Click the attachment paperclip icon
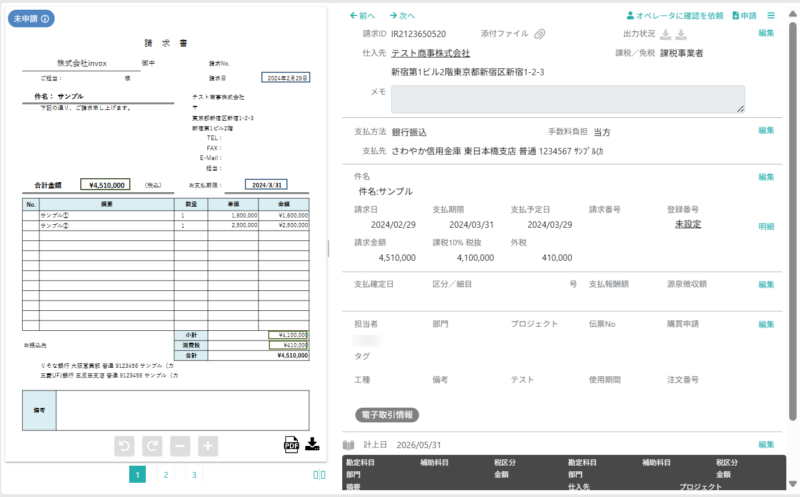The image size is (800, 497). (539, 34)
